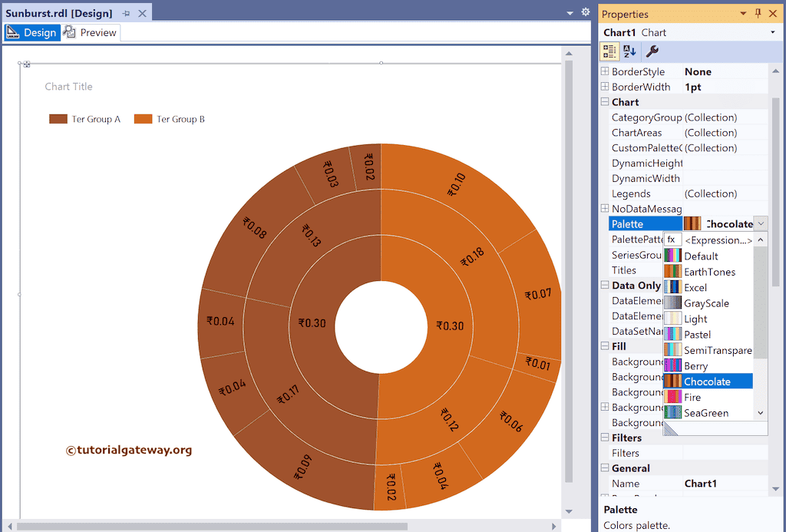Expand the BorderStyle property node
The height and width of the screenshot is (532, 786).
(x=605, y=71)
